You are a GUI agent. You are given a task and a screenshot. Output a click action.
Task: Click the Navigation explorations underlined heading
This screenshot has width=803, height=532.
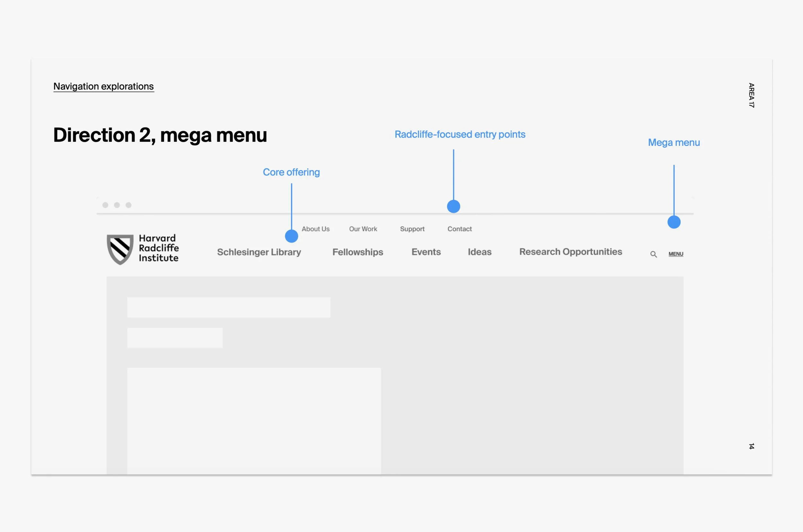[103, 86]
